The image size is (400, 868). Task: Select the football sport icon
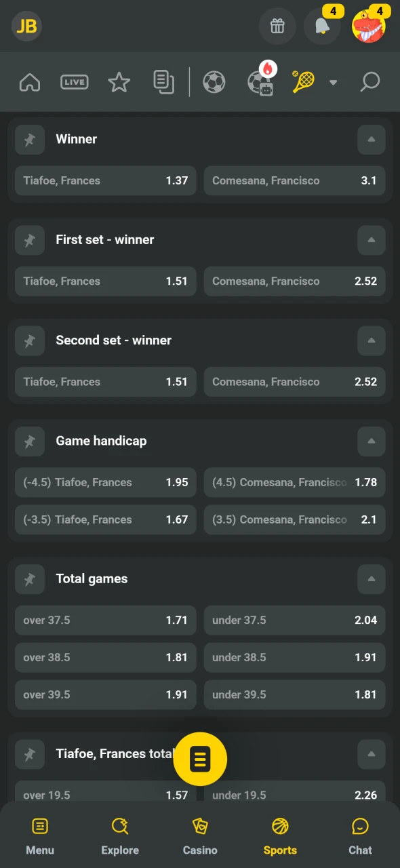point(214,81)
